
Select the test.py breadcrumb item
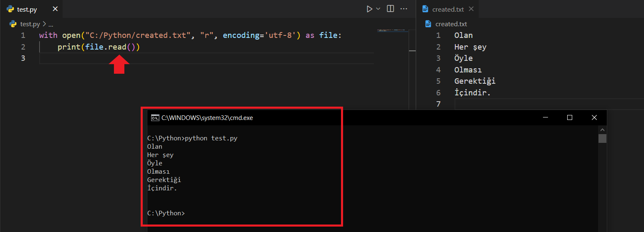(31, 24)
